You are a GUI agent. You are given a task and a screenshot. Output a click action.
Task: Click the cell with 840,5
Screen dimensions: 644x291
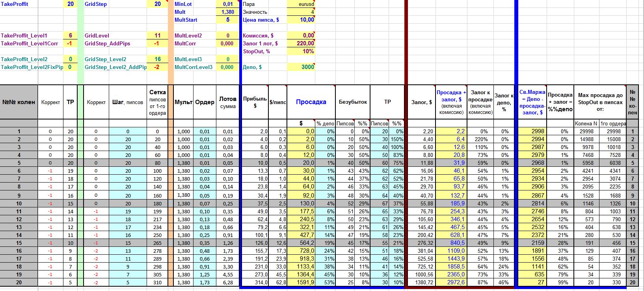451,243
